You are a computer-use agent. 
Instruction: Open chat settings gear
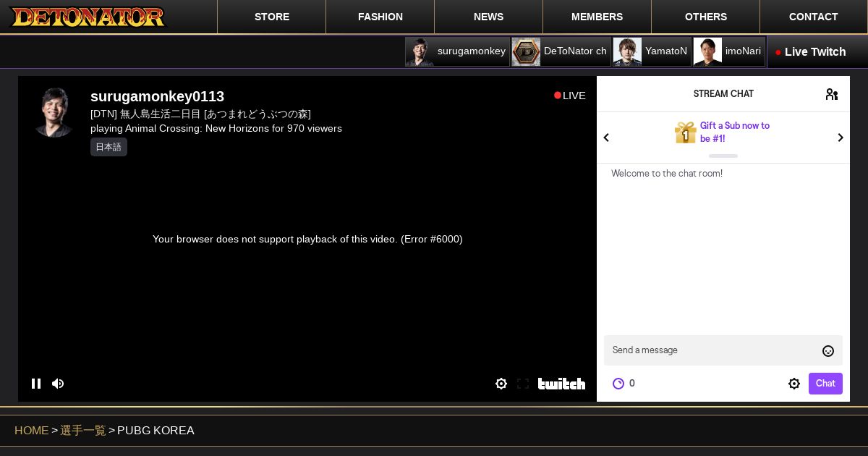pyautogui.click(x=794, y=384)
